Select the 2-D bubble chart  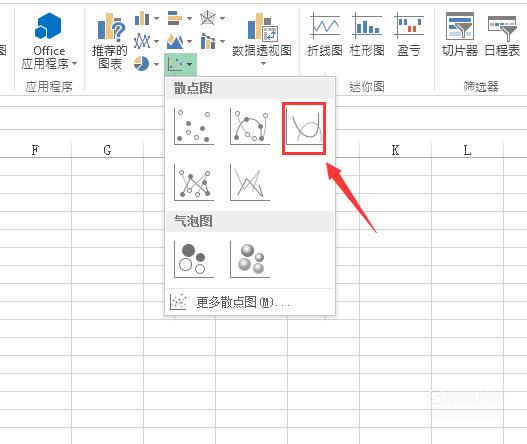(x=194, y=259)
